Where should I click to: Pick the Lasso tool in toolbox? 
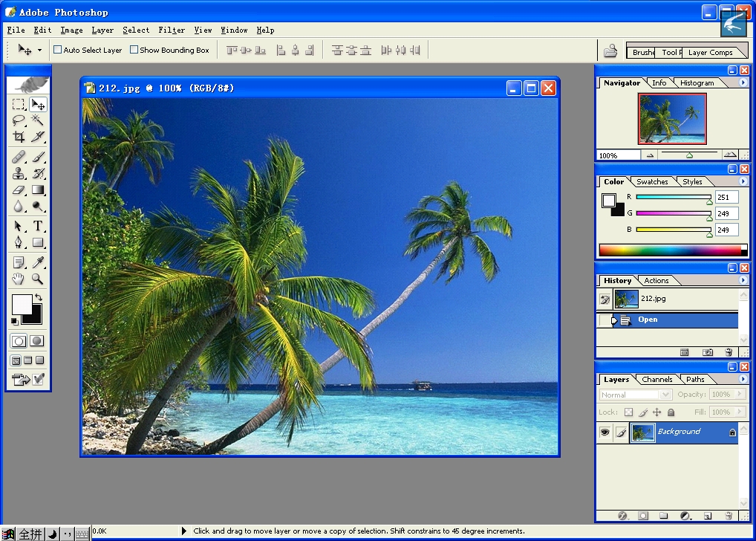click(x=19, y=120)
